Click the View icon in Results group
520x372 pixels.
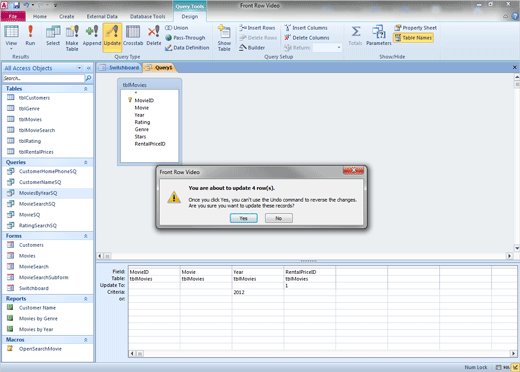pos(11,36)
